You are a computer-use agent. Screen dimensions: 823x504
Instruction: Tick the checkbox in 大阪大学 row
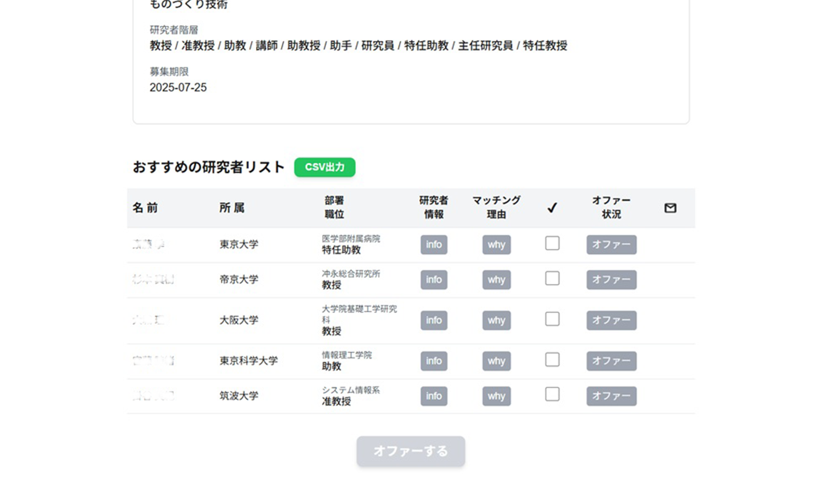tap(552, 319)
